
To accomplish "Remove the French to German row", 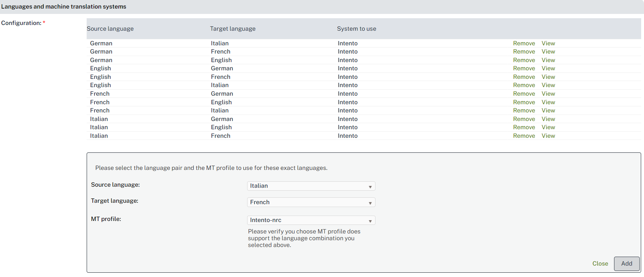I will point(523,94).
